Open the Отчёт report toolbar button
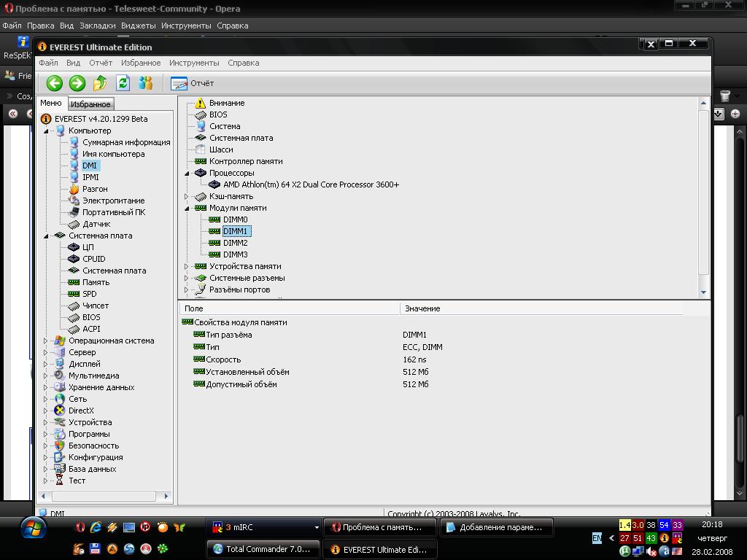This screenshot has height=560, width=747. pyautogui.click(x=193, y=83)
